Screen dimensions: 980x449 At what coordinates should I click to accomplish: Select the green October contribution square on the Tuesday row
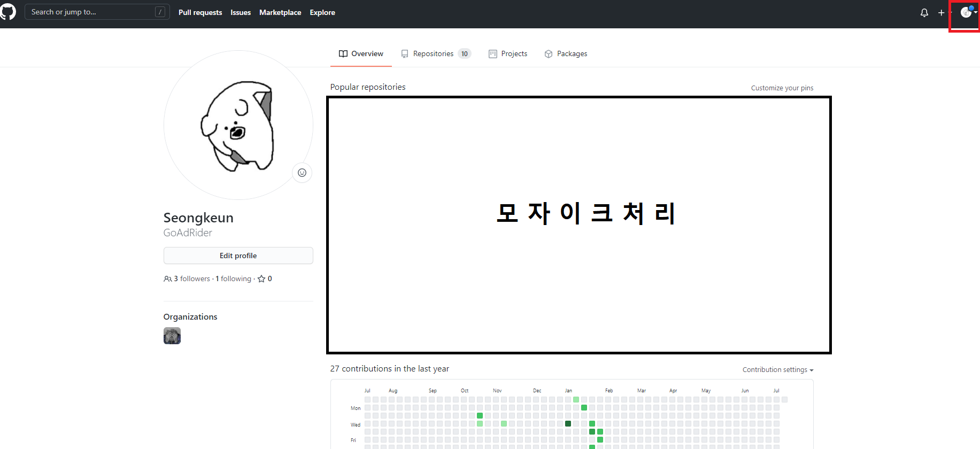point(480,415)
